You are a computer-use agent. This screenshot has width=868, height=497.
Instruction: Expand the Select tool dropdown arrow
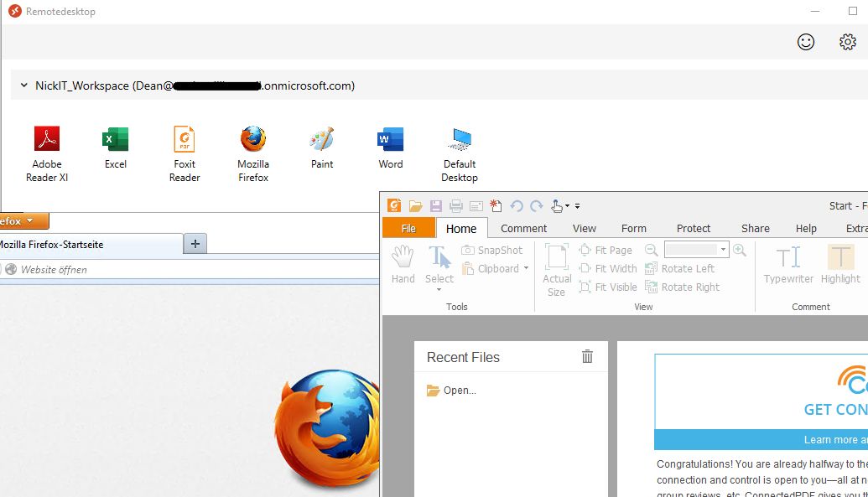point(439,290)
